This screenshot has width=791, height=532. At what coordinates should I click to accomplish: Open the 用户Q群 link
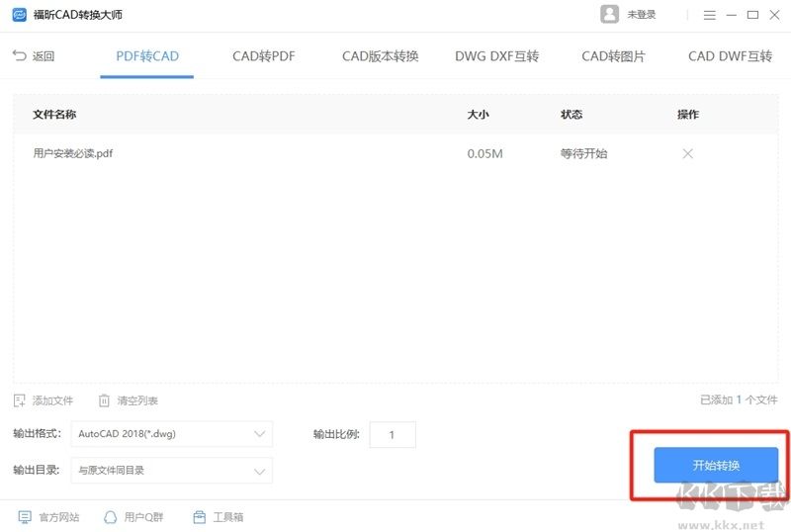(133, 517)
